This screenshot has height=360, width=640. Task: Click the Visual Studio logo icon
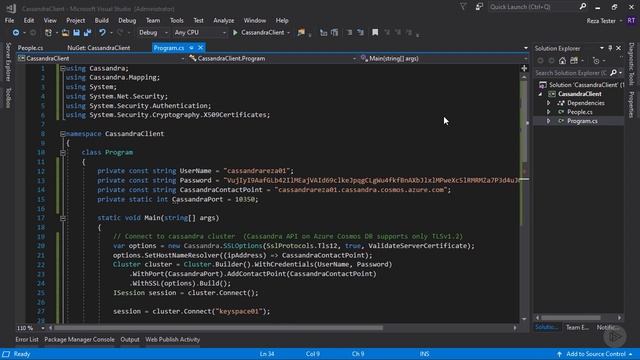[x=11, y=8]
